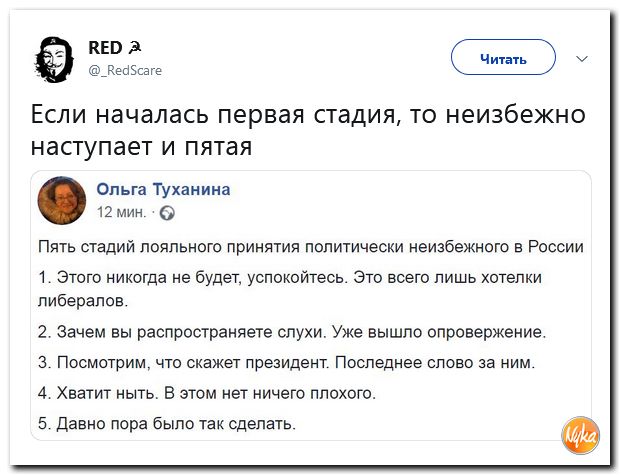Viewport: 621px width, 476px height.
Task: Click the "12 мин." post timestamp
Action: [x=121, y=212]
